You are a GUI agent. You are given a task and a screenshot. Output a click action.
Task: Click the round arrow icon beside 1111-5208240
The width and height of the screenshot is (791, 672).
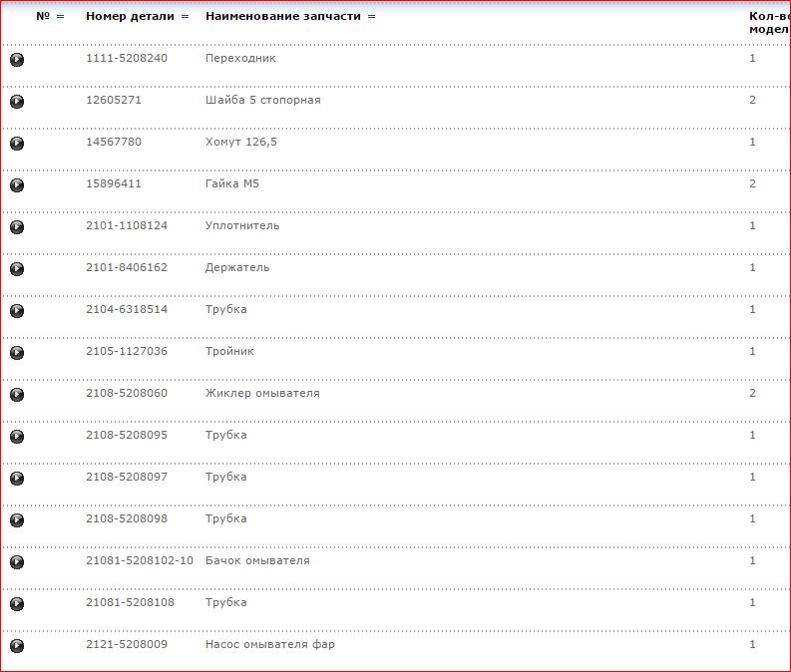coord(17,60)
